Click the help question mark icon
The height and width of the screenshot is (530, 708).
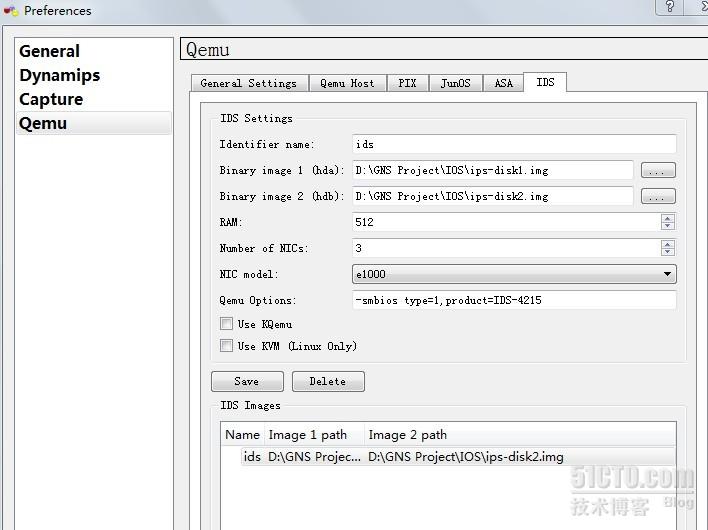pyautogui.click(x=670, y=6)
